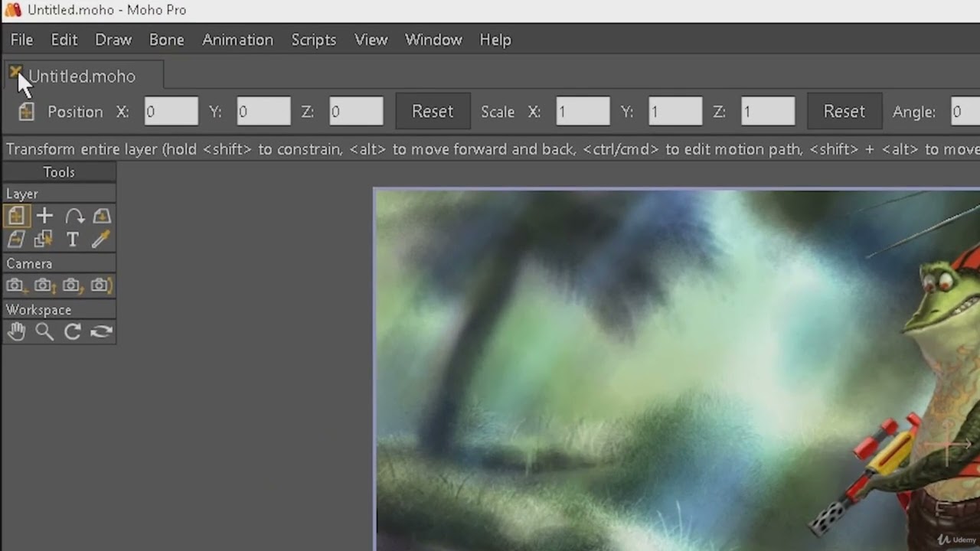Click the Moho Pro app icon in title bar
Viewport: 980px width, 551px height.
point(13,10)
